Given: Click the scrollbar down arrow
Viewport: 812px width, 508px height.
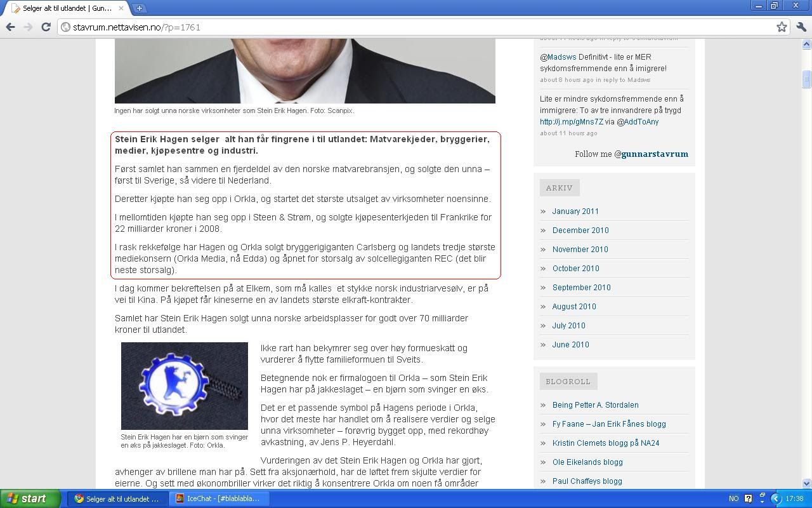Looking at the screenshot, I should click(x=807, y=483).
